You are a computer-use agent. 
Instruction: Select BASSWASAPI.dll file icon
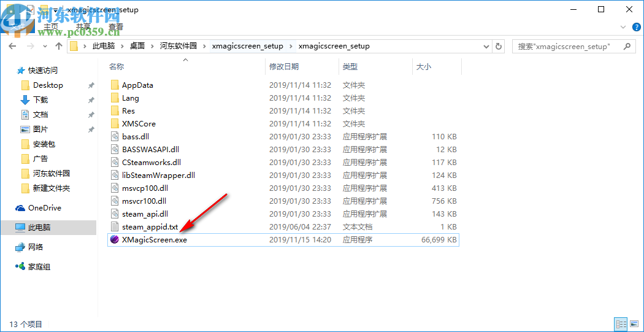115,150
